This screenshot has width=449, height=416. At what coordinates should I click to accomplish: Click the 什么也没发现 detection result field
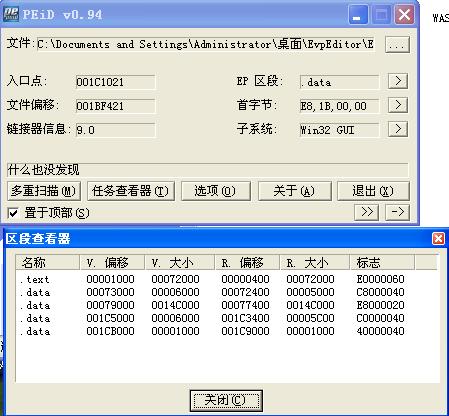pyautogui.click(x=207, y=170)
